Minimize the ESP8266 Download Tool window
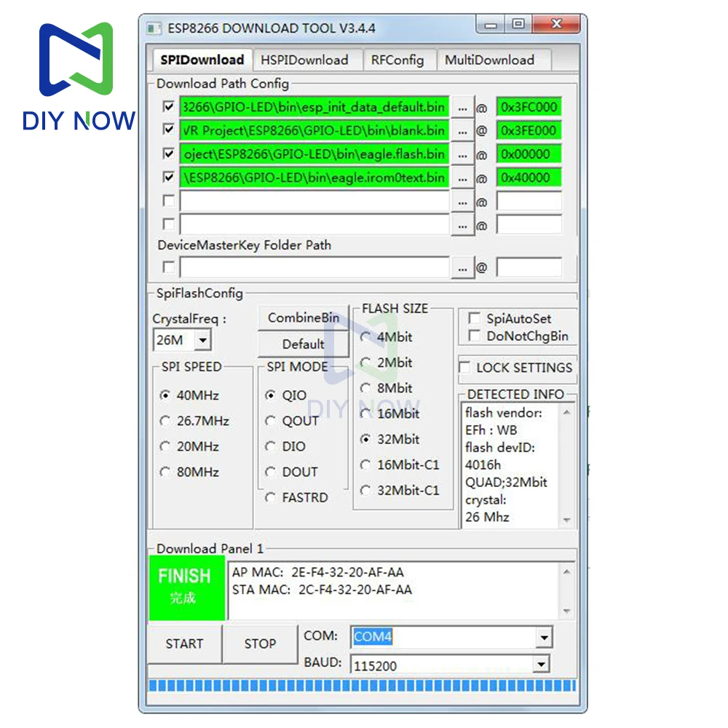Viewport: 728px width, 728px height. tap(490, 25)
